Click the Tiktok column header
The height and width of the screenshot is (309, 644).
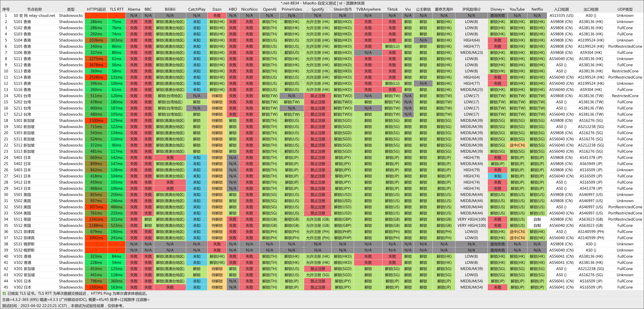point(392,9)
